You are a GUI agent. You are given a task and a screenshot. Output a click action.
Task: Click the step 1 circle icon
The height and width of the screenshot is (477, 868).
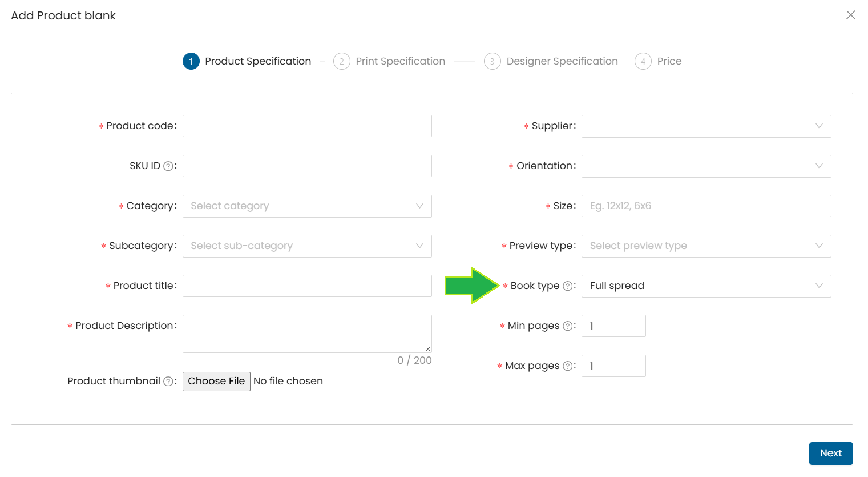pos(191,61)
